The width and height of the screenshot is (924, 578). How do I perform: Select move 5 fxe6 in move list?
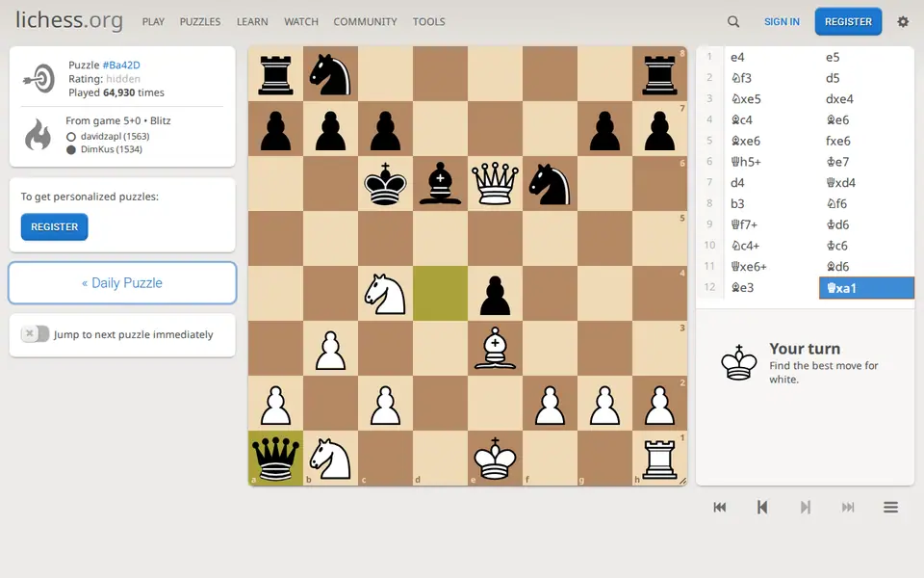click(x=866, y=141)
